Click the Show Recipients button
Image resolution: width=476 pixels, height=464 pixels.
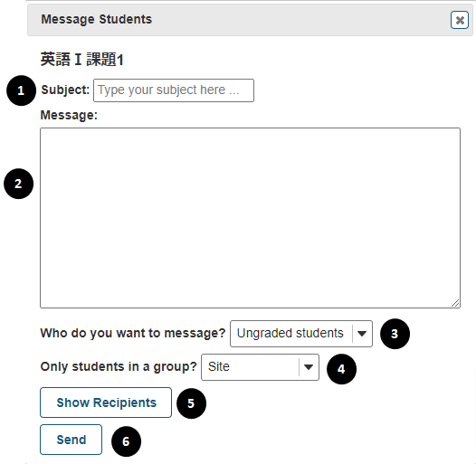click(106, 402)
